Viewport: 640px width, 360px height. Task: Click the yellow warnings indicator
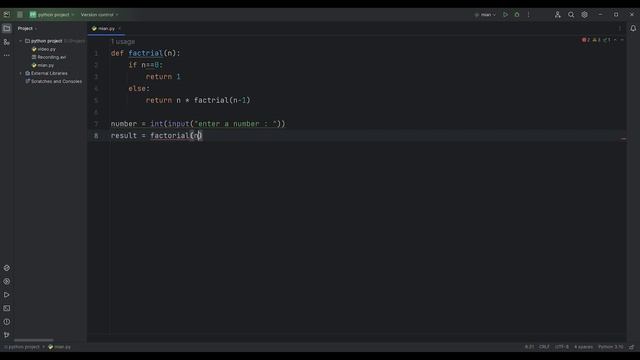(x=596, y=40)
